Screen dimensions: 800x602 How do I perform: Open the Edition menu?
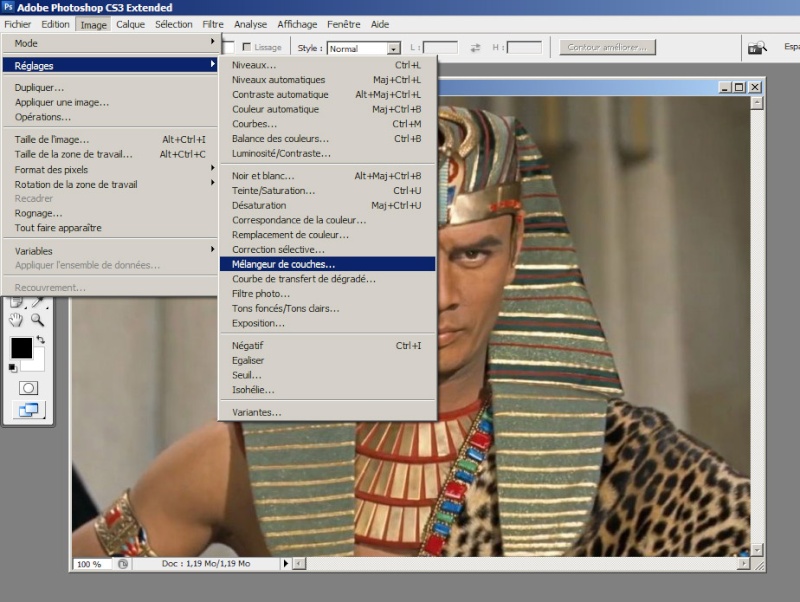[x=55, y=24]
